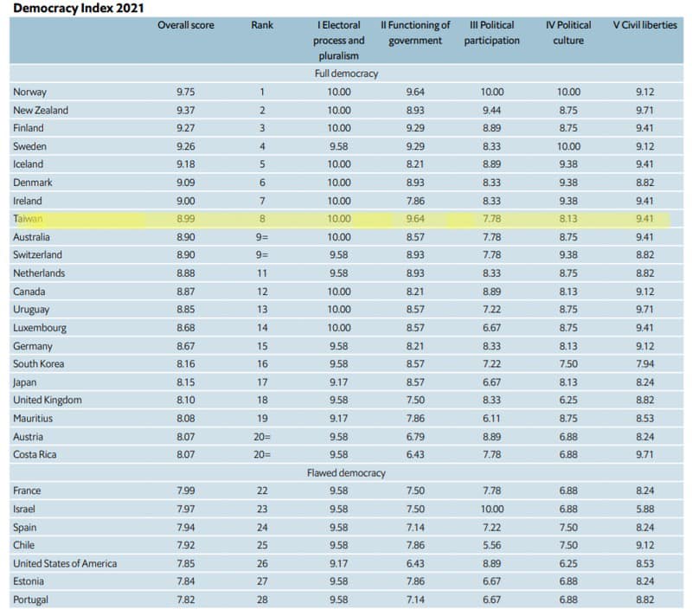
Task: Select the country name "Israel"
Action: click(x=24, y=510)
